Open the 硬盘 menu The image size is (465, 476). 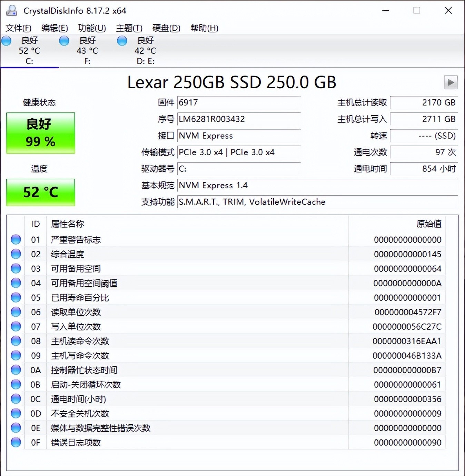point(166,28)
